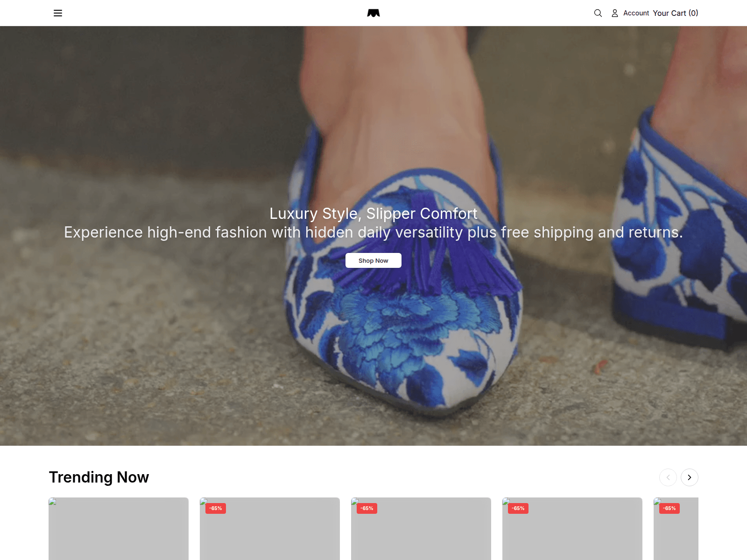
Task: Click the store logo in header
Action: (x=373, y=13)
